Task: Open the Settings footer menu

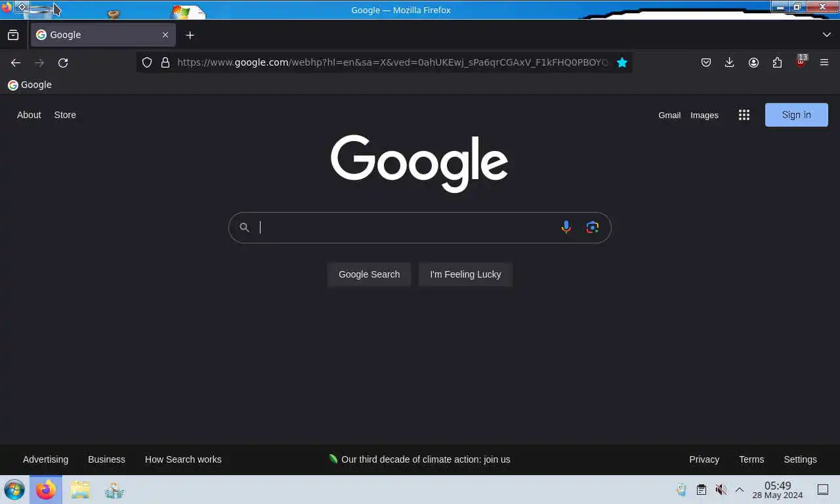Action: point(800,459)
